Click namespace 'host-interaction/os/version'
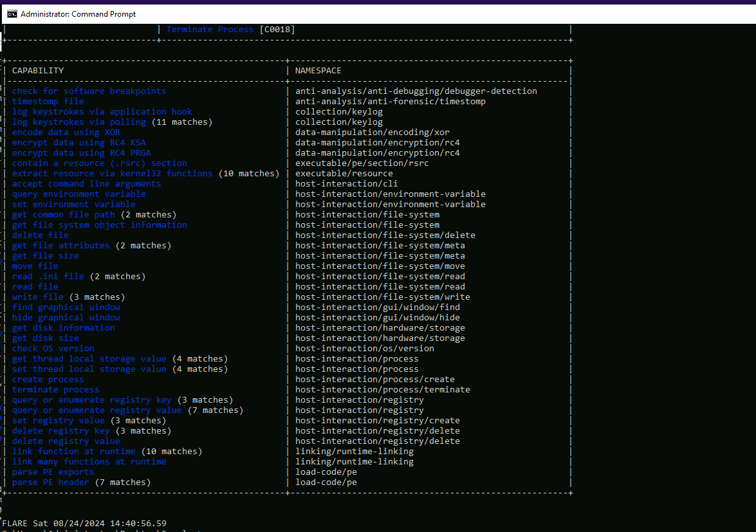Screen dimensions: 756x532 pos(365,349)
